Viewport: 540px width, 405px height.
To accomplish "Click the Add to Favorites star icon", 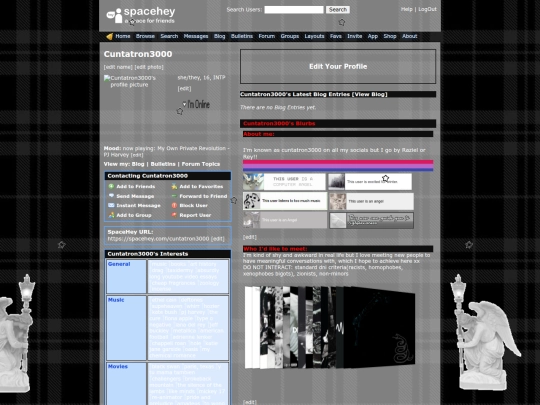I will [x=174, y=186].
